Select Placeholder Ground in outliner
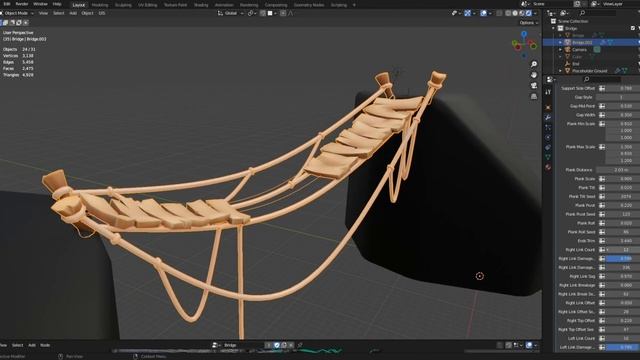The width and height of the screenshot is (640, 360). 589,71
